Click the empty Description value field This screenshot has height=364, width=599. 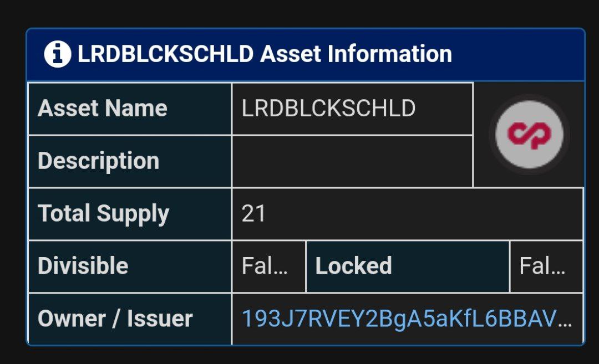click(352, 161)
